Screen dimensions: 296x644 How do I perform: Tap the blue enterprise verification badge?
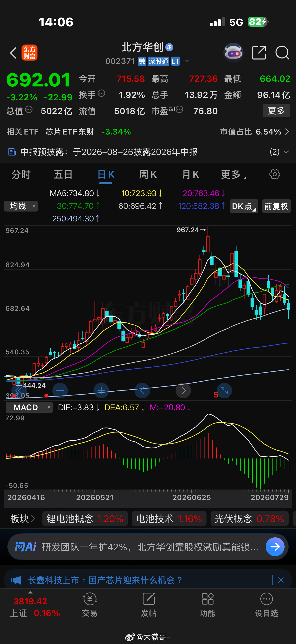point(170,47)
